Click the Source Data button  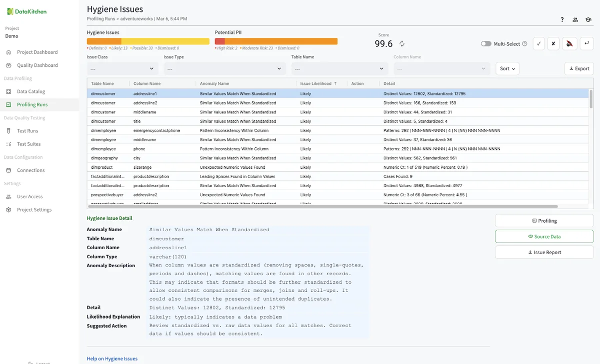point(544,237)
